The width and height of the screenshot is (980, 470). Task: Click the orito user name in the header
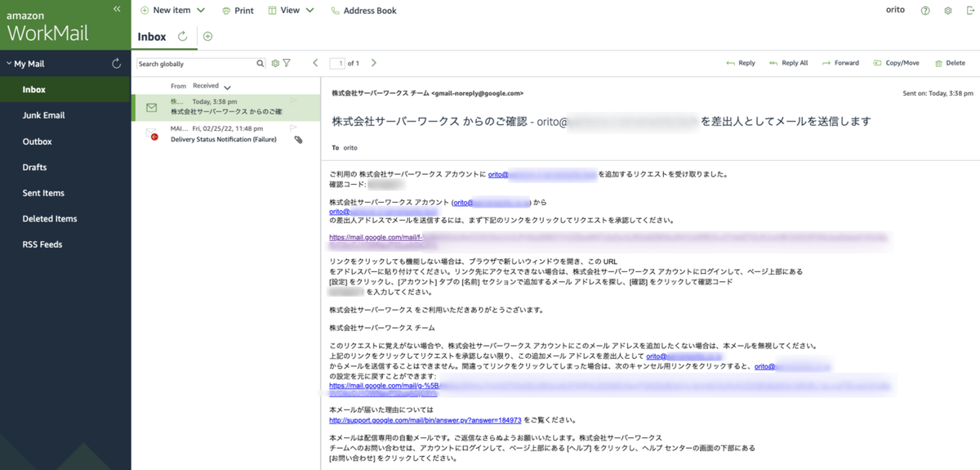[895, 10]
